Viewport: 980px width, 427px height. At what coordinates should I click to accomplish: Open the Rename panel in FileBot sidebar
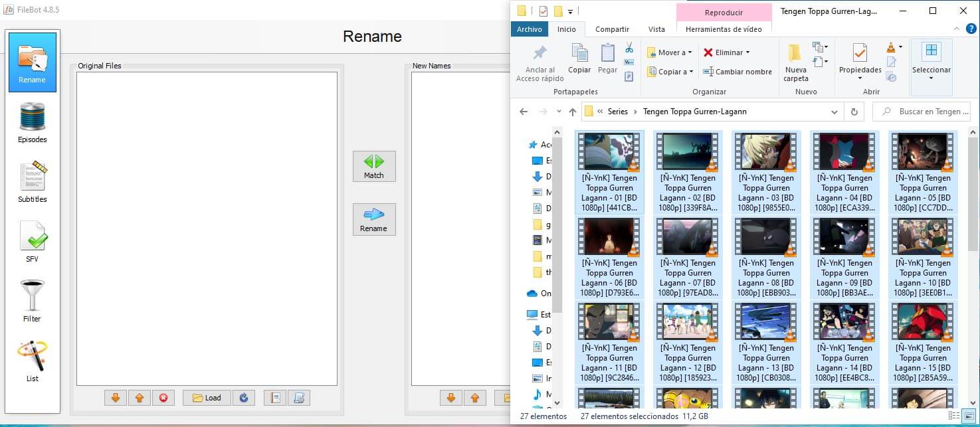point(33,62)
